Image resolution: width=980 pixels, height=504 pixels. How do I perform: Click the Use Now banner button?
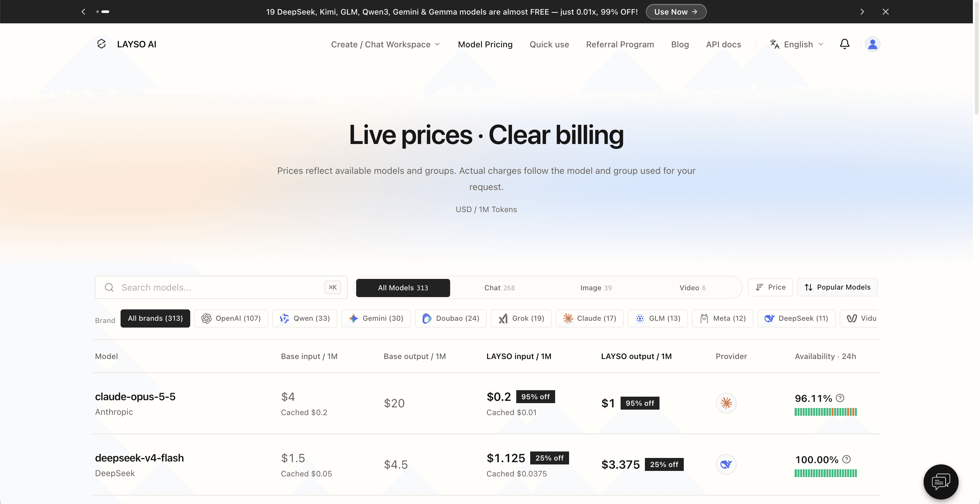click(x=676, y=12)
